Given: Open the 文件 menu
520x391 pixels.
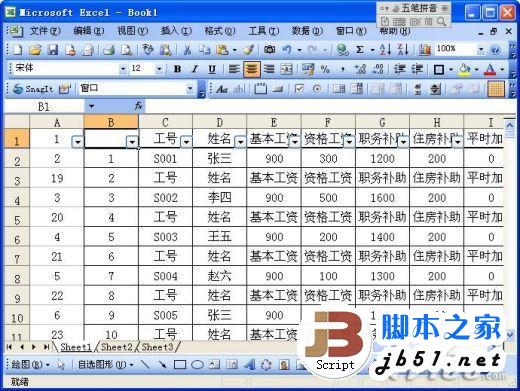Looking at the screenshot, I should (45, 31).
